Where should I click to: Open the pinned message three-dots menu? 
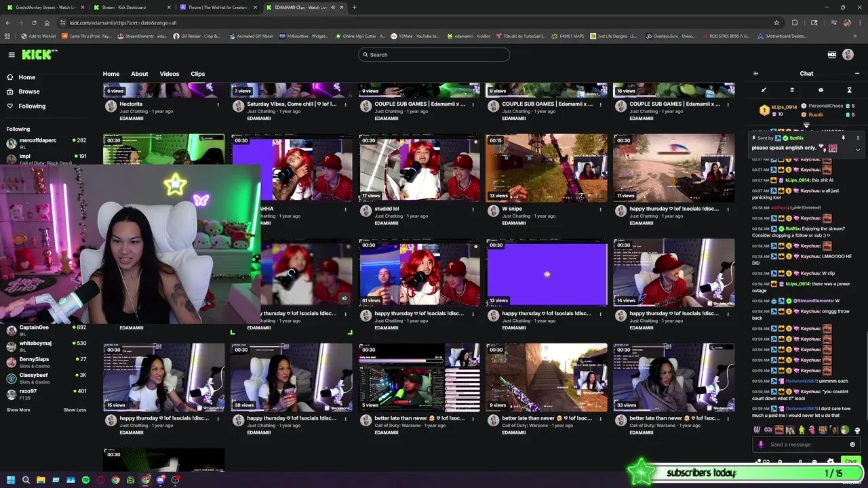pyautogui.click(x=858, y=138)
